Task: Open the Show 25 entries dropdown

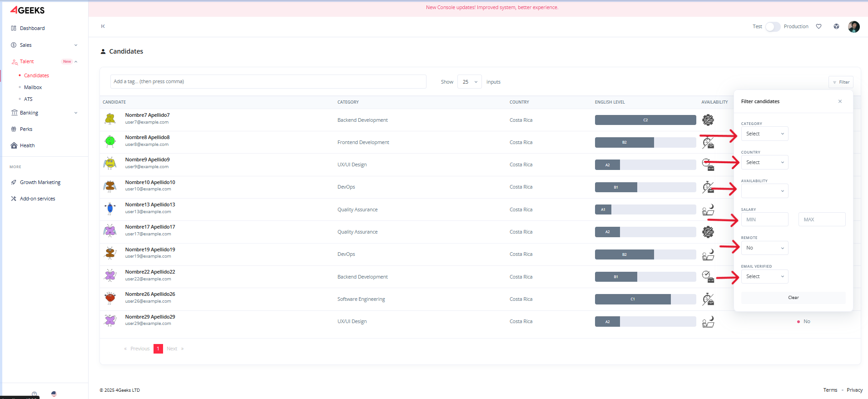Action: point(469,82)
